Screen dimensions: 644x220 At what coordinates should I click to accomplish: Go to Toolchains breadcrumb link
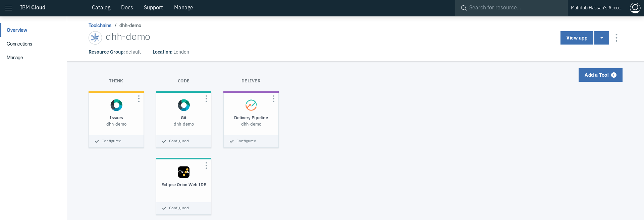pyautogui.click(x=100, y=25)
